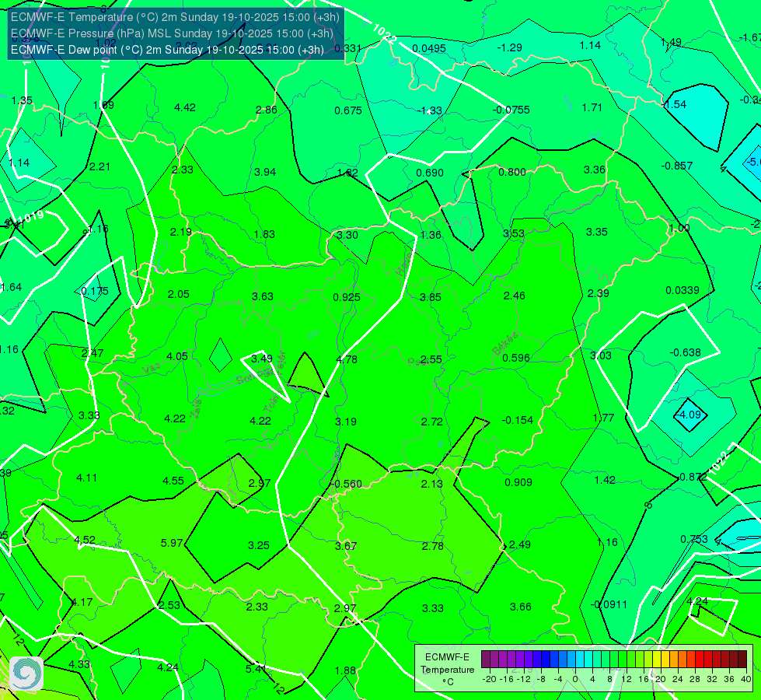Screen dimensions: 761x700
Task: Click the dew point value -0.560
Action: (x=347, y=484)
